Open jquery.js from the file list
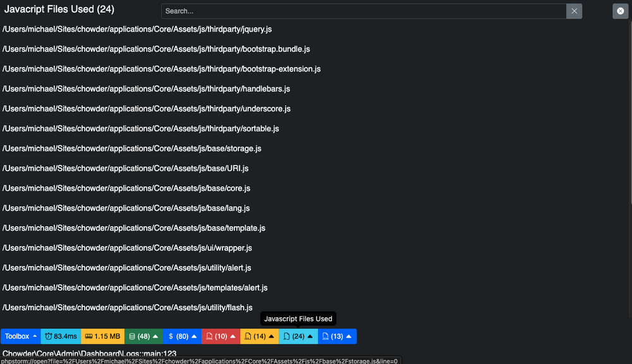The image size is (632, 364). click(x=137, y=28)
